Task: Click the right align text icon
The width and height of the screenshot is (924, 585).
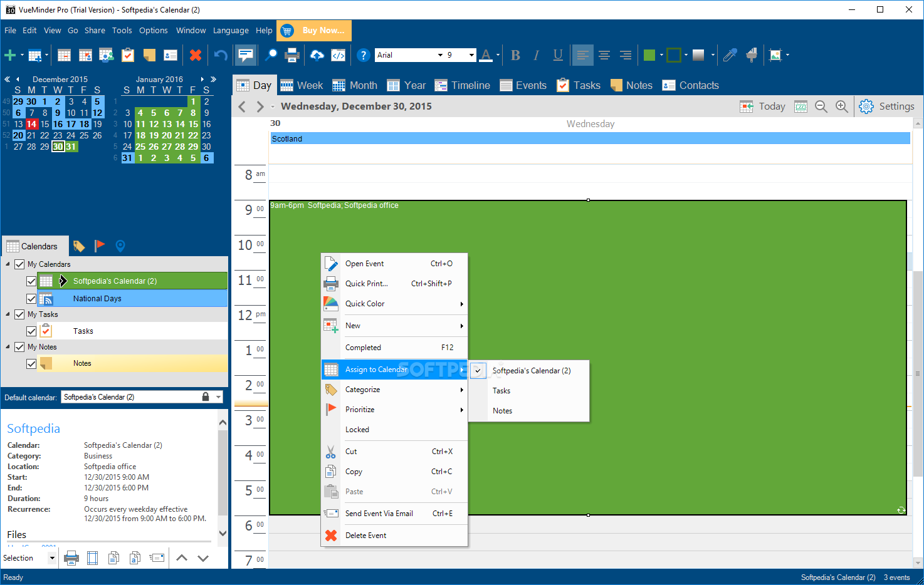Action: click(x=626, y=55)
